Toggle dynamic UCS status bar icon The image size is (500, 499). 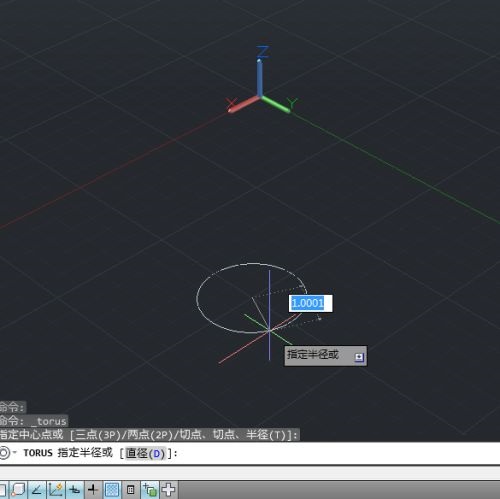pyautogui.click(x=55, y=489)
